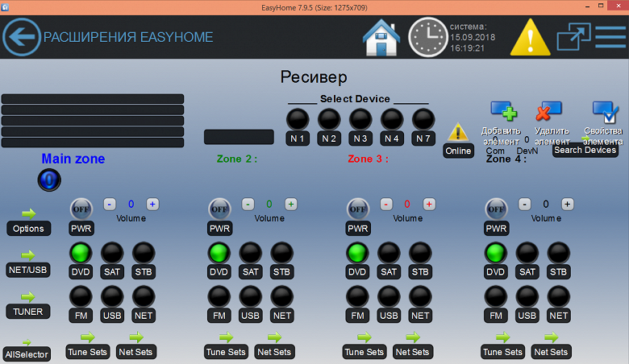
Task: Open Свойства элемента icon
Action: [606, 112]
